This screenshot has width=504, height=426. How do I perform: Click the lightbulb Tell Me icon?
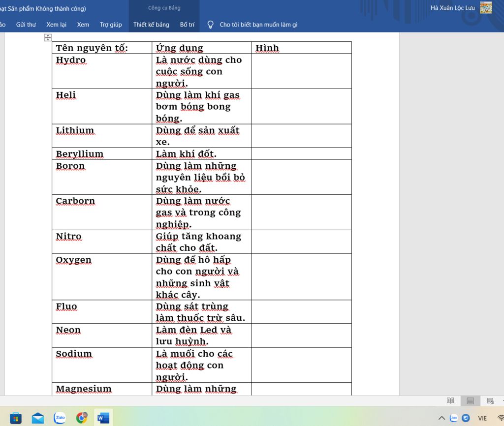click(x=211, y=25)
